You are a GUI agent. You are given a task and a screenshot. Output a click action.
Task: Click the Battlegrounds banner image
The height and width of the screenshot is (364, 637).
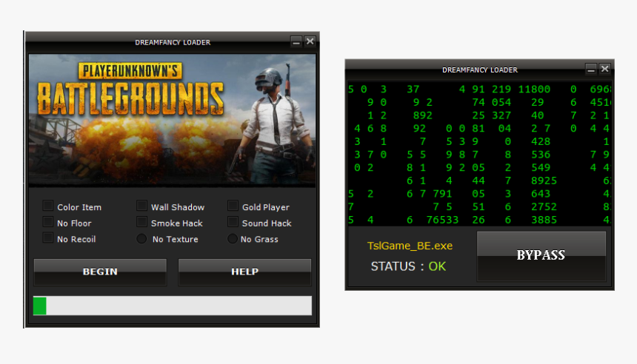173,120
